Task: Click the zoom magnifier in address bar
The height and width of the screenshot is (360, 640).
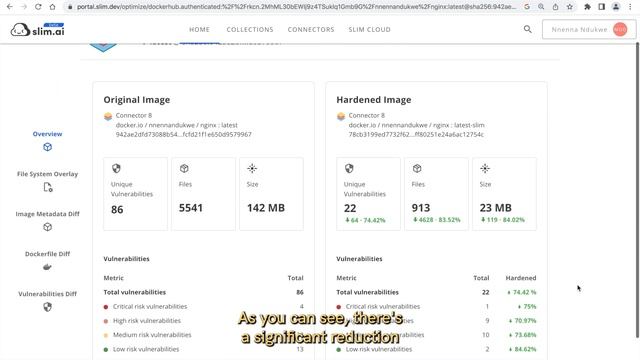Action: [541, 7]
